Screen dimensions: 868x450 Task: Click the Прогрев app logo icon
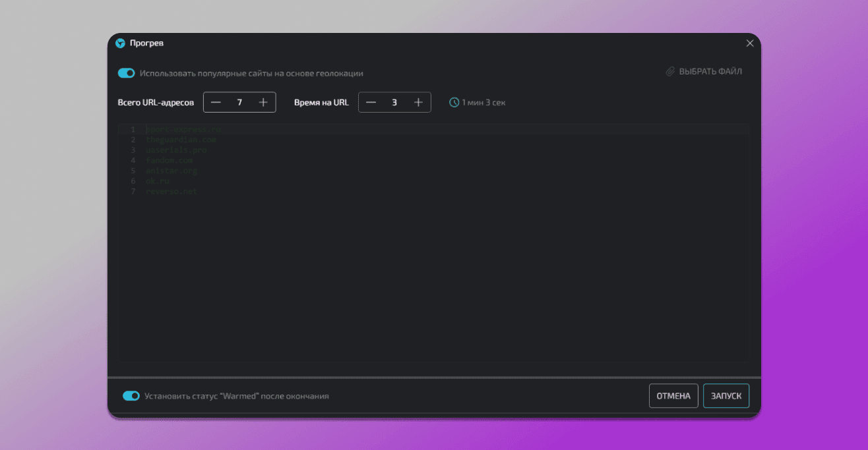pyautogui.click(x=120, y=43)
